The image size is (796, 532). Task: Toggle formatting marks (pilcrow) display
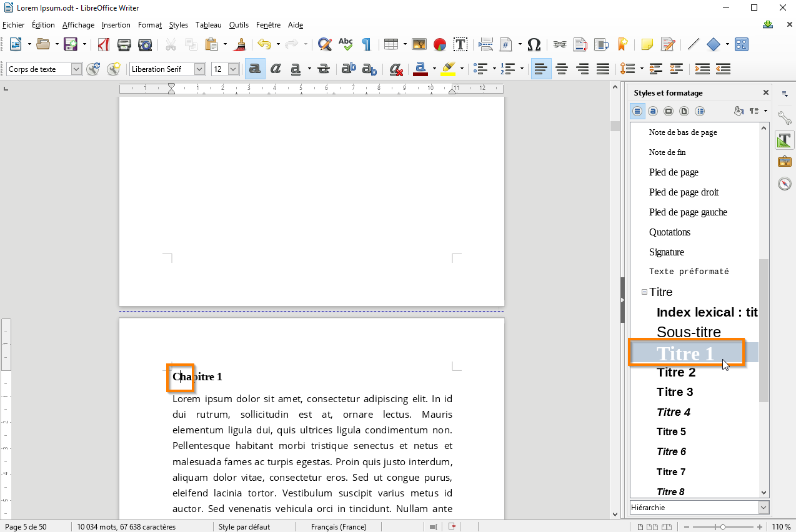pyautogui.click(x=367, y=44)
